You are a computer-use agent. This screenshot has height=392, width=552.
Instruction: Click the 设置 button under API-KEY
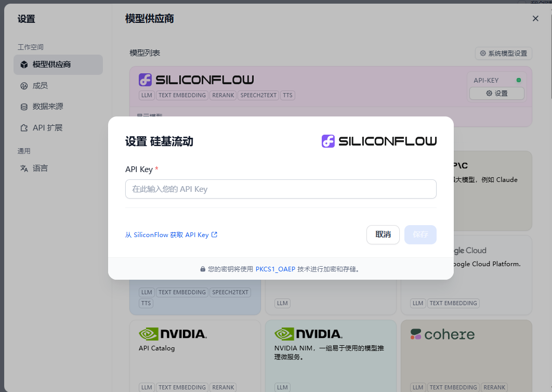[497, 94]
